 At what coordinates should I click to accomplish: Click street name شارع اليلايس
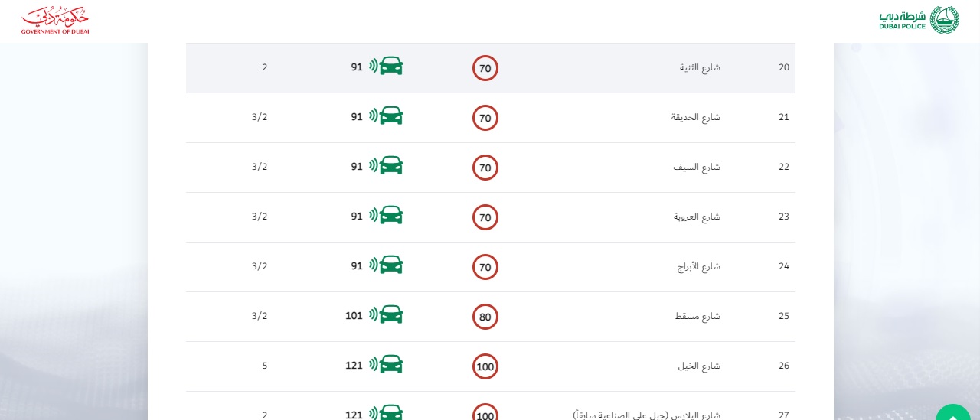(646, 415)
